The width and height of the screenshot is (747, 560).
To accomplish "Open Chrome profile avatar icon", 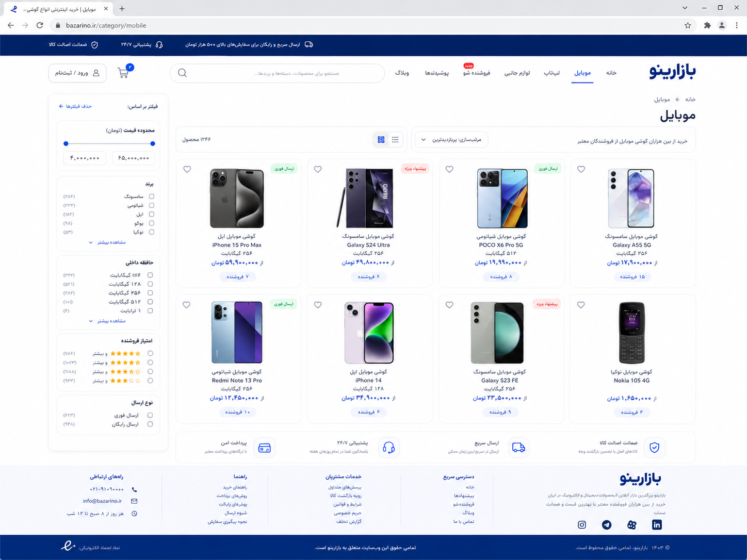I will pos(722,25).
